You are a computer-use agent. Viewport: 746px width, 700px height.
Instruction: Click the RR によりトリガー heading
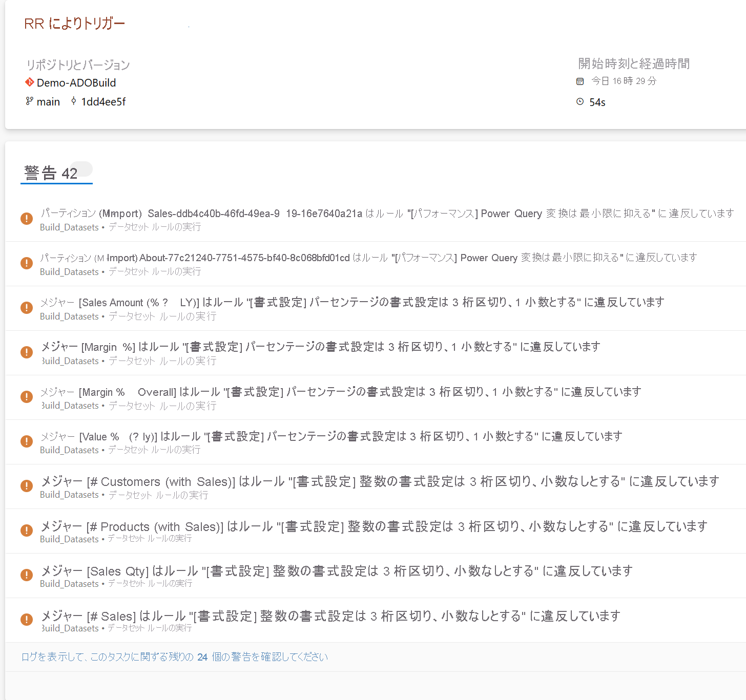[74, 23]
